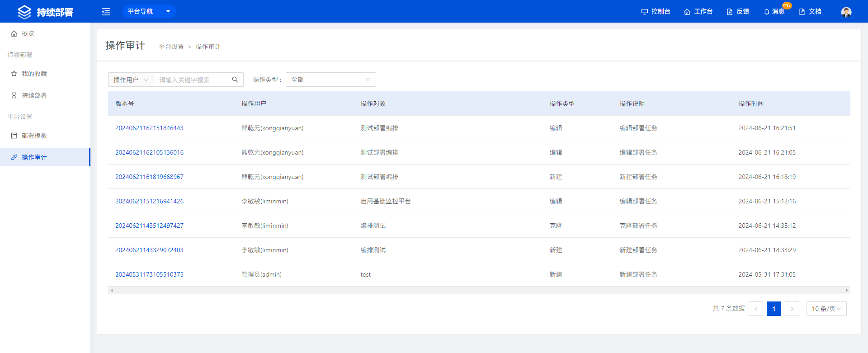The width and height of the screenshot is (868, 353).
Task: Click 克隆 operation type cell
Action: [x=556, y=226]
